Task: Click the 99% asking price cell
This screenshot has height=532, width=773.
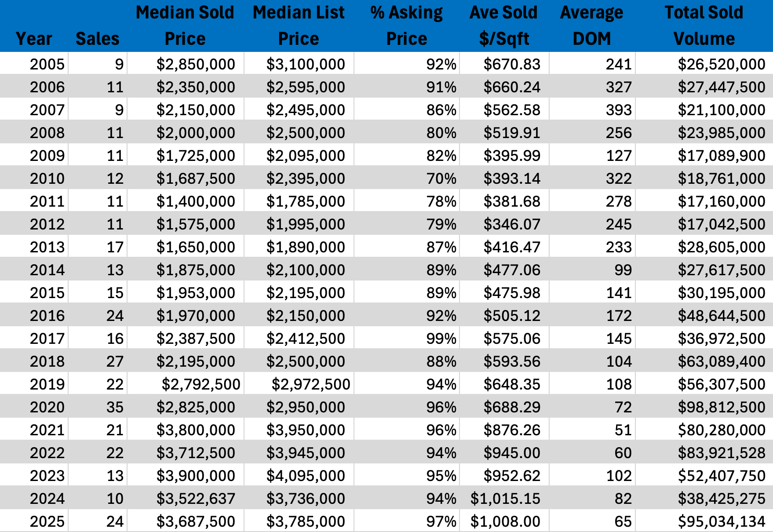Action: 441,339
